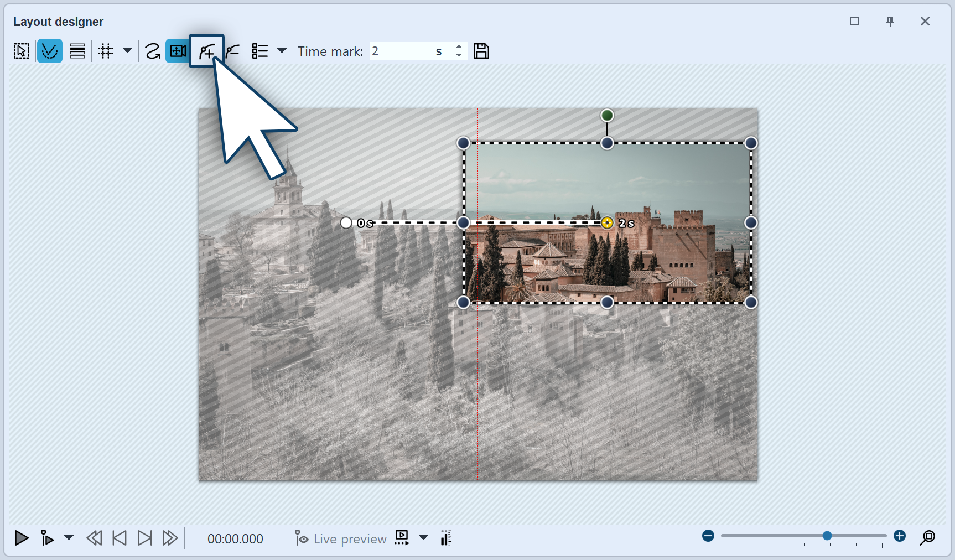Save the current layout

click(x=481, y=50)
